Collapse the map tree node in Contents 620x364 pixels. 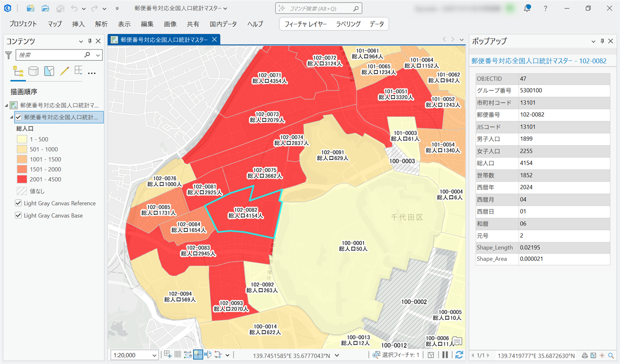pos(6,105)
